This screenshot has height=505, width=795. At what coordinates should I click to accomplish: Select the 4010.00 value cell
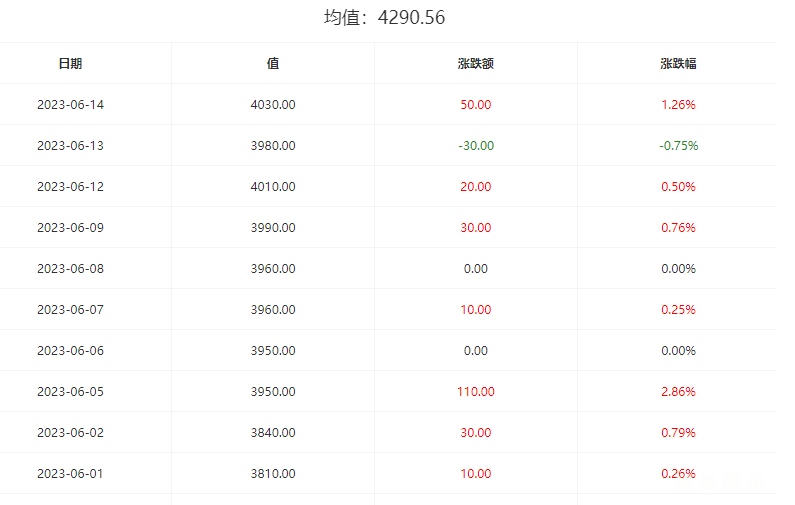coord(273,187)
